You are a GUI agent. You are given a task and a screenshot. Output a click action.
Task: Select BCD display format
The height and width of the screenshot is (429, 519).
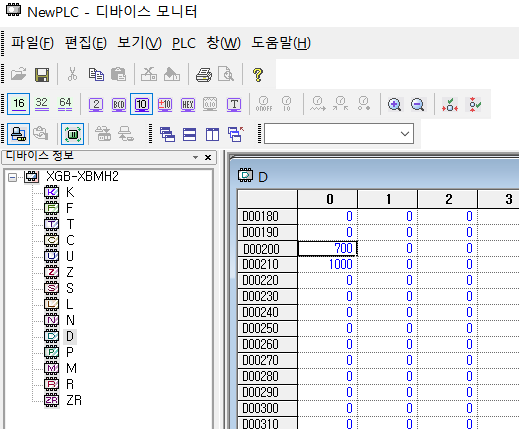119,105
